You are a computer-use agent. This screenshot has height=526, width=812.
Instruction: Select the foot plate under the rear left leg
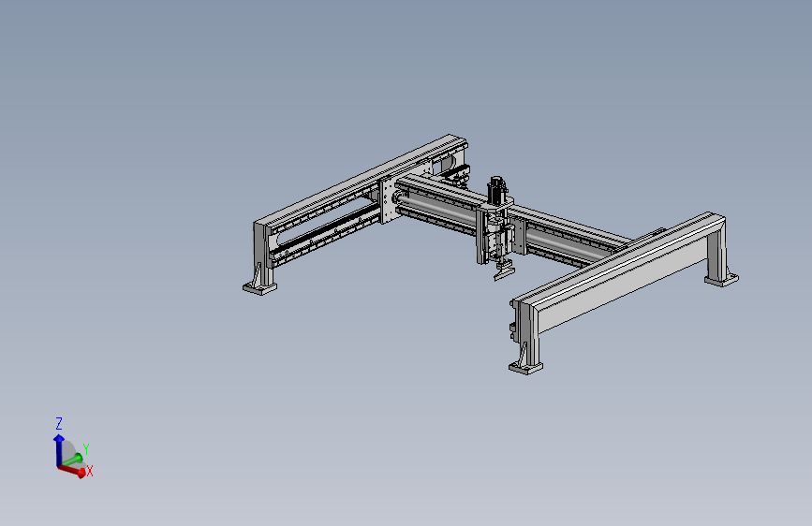260,288
